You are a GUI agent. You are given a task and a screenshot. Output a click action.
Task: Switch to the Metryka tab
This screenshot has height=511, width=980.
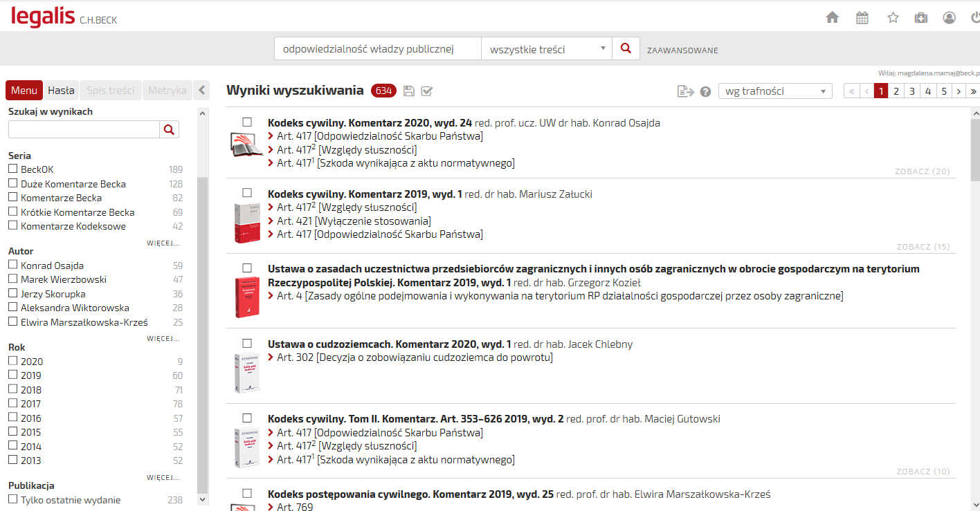tap(167, 90)
